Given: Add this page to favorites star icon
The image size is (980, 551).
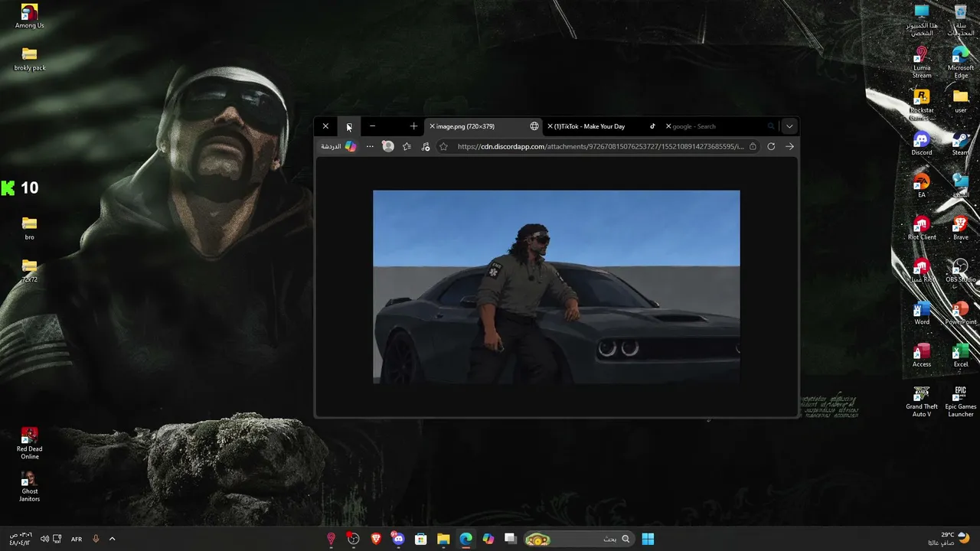Looking at the screenshot, I should pyautogui.click(x=443, y=146).
